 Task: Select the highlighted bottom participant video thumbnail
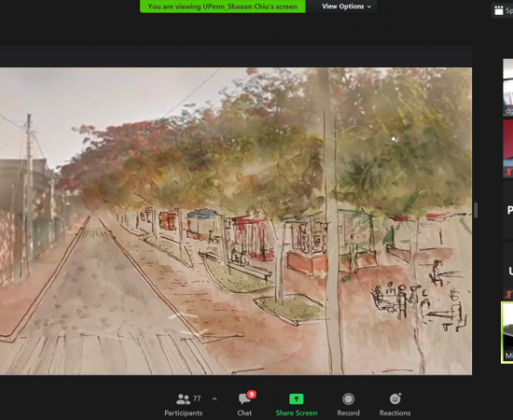coord(507,332)
